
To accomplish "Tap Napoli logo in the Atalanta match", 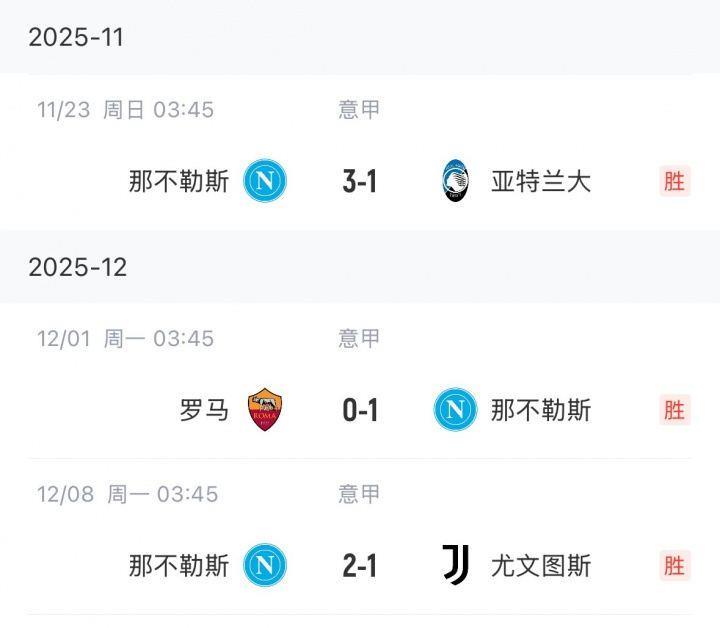I will pos(265,181).
